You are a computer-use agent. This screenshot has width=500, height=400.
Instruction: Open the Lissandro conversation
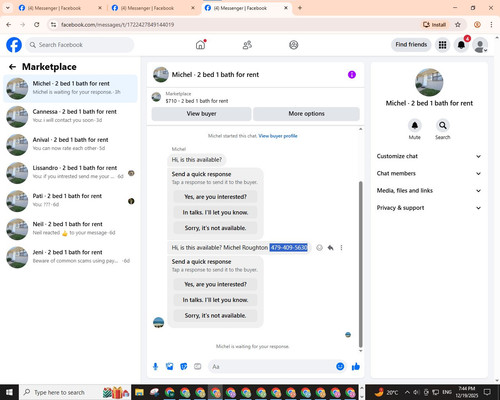point(70,173)
